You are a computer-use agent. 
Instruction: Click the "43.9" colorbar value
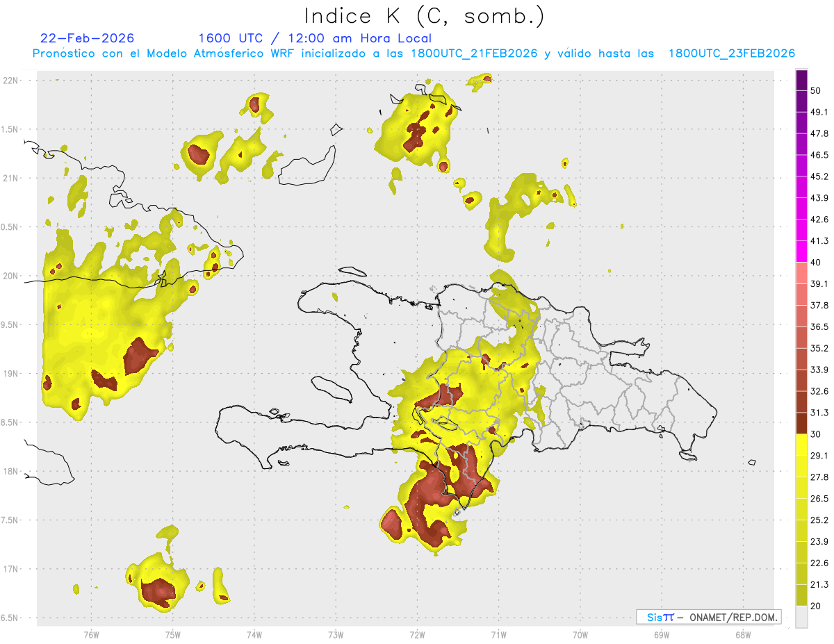coord(819,198)
